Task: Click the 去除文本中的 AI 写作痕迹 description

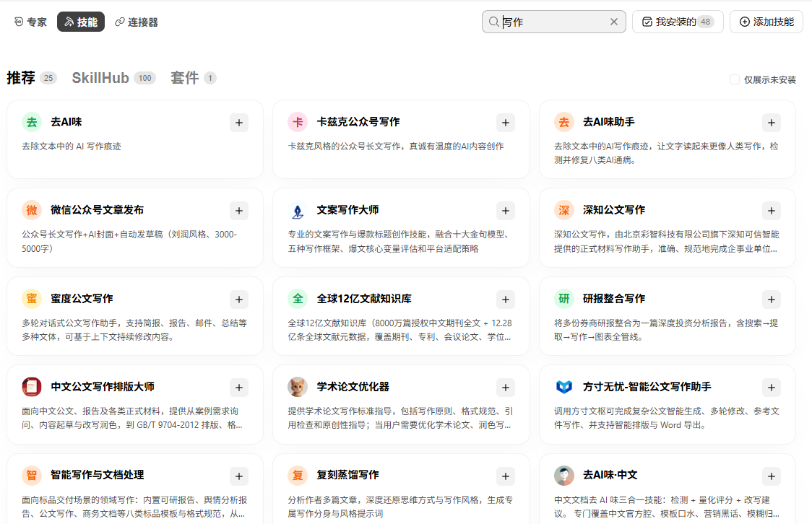Action: (x=72, y=147)
